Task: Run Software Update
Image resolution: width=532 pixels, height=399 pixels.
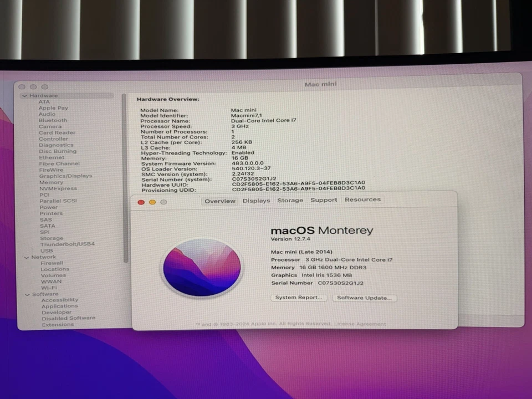Action: (364, 298)
